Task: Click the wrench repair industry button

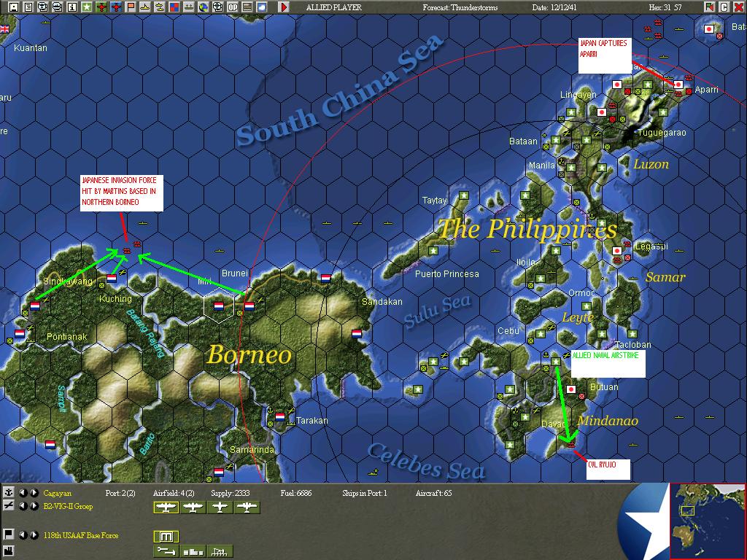Action: click(x=166, y=551)
